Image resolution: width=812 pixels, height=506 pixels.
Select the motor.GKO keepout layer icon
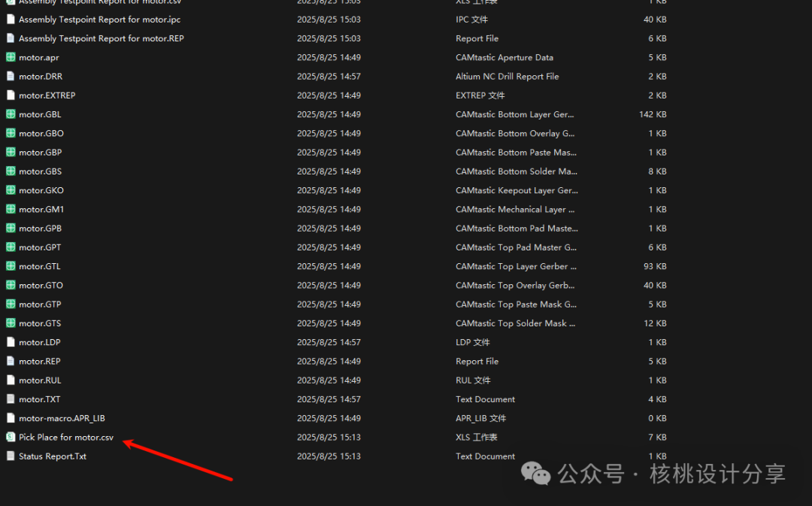click(11, 190)
